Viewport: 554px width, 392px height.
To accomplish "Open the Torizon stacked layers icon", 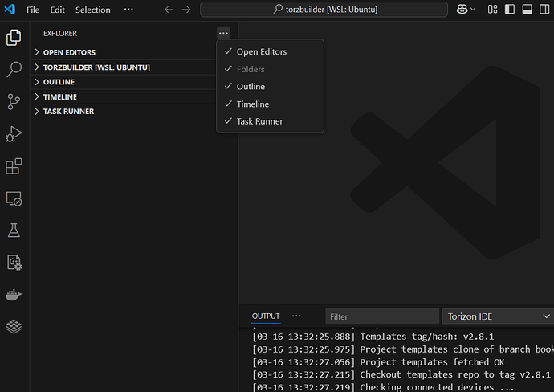I will tap(14, 326).
